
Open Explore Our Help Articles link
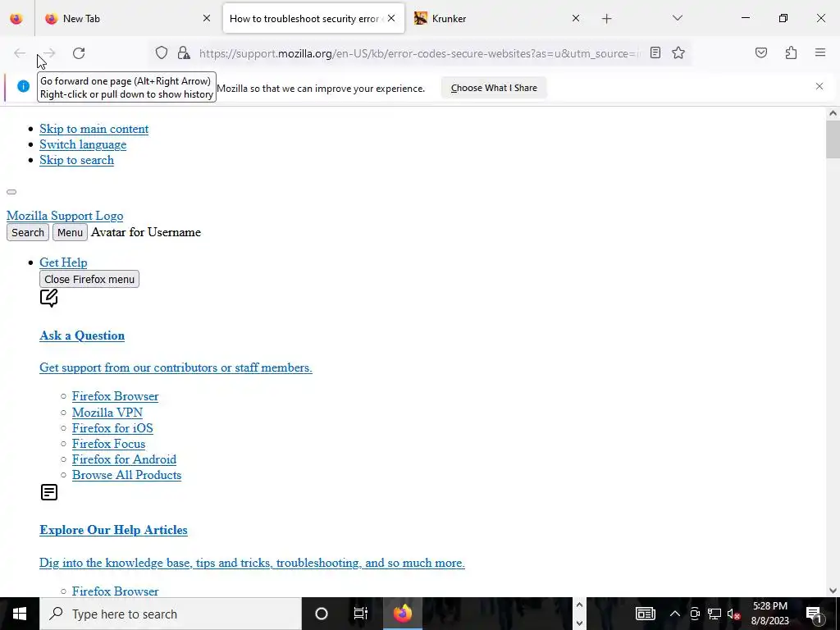pos(113,531)
